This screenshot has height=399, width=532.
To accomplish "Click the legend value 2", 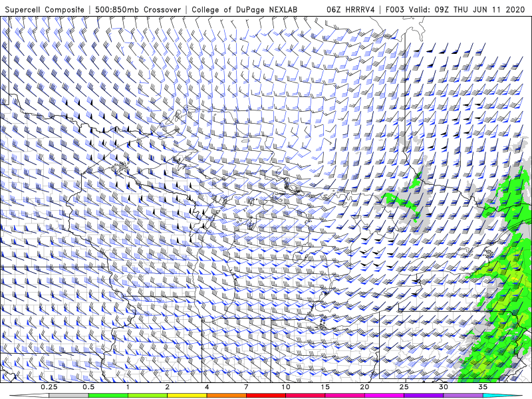I will pos(168,387).
